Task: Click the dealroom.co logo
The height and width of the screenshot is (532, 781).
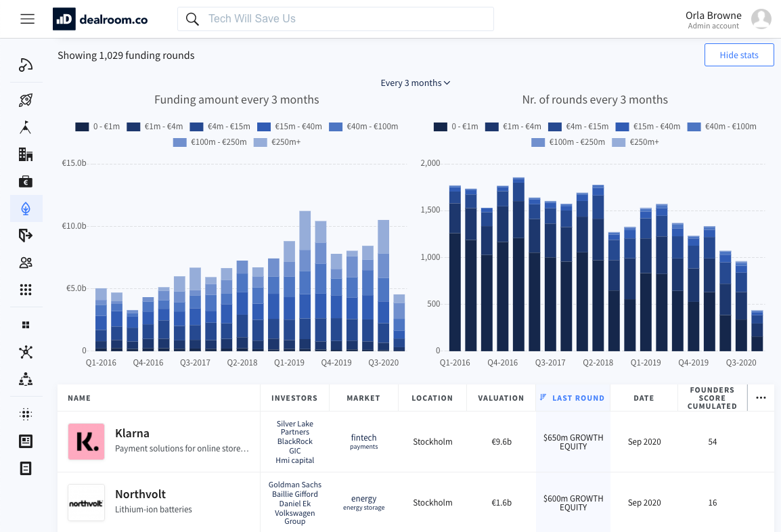Action: point(100,19)
